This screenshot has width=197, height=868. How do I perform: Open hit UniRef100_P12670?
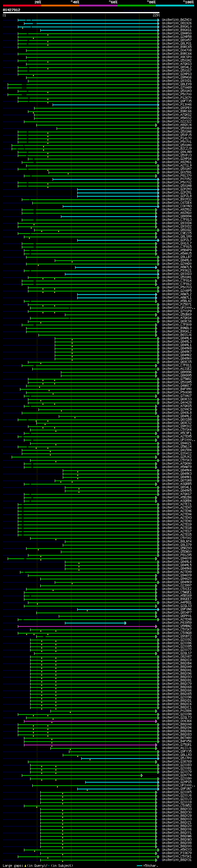(x=176, y=98)
